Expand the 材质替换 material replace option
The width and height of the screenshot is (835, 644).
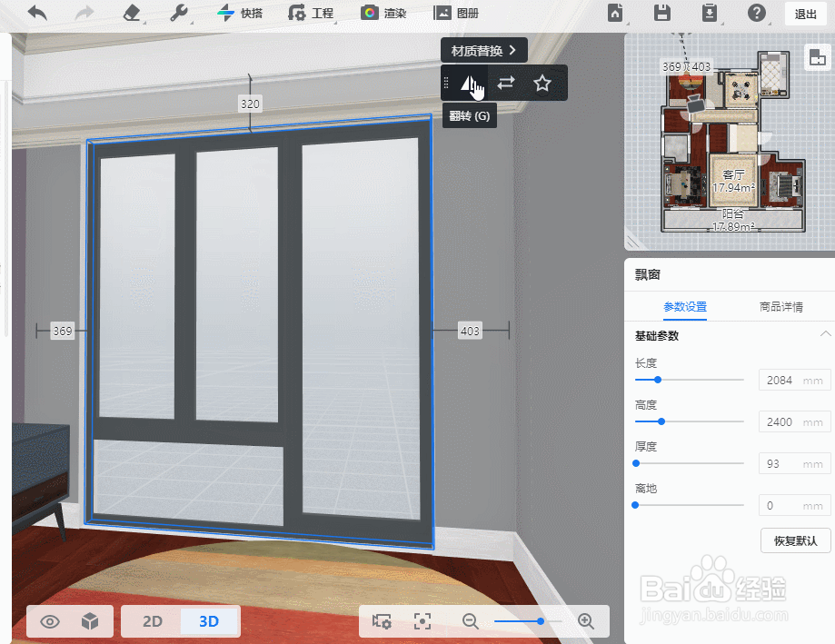point(484,51)
